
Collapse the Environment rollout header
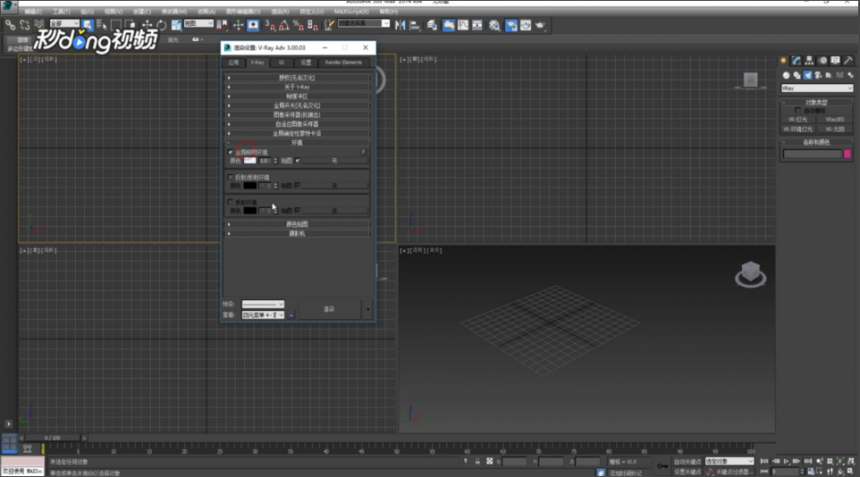(297, 143)
